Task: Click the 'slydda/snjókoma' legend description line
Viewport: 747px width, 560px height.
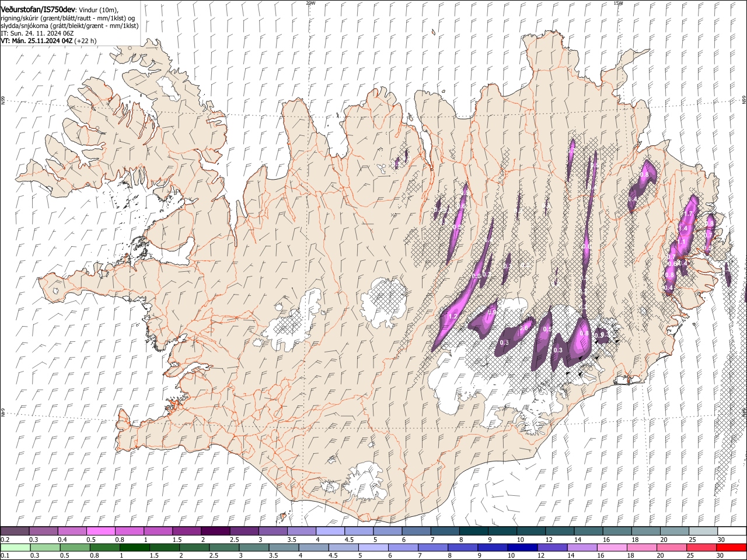Action: pyautogui.click(x=69, y=26)
